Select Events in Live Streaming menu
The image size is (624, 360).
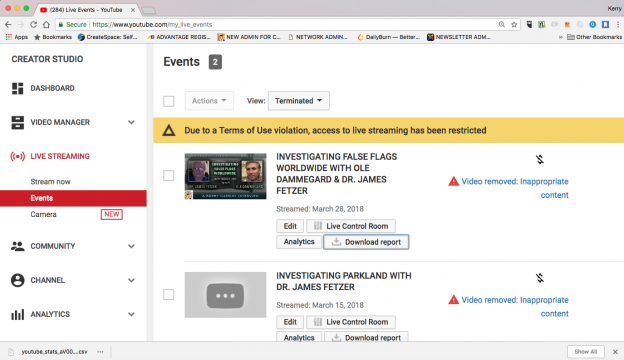tap(73, 198)
